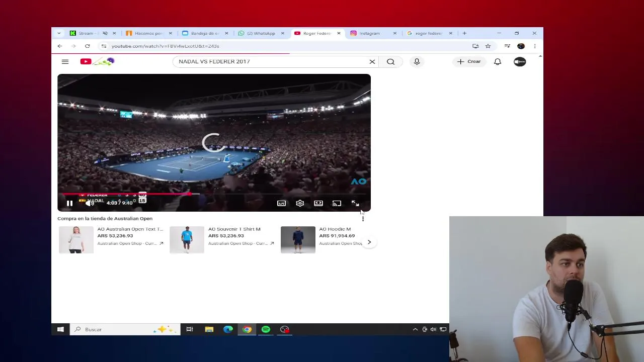
Task: Open the Windows Start menu
Action: tap(60, 329)
